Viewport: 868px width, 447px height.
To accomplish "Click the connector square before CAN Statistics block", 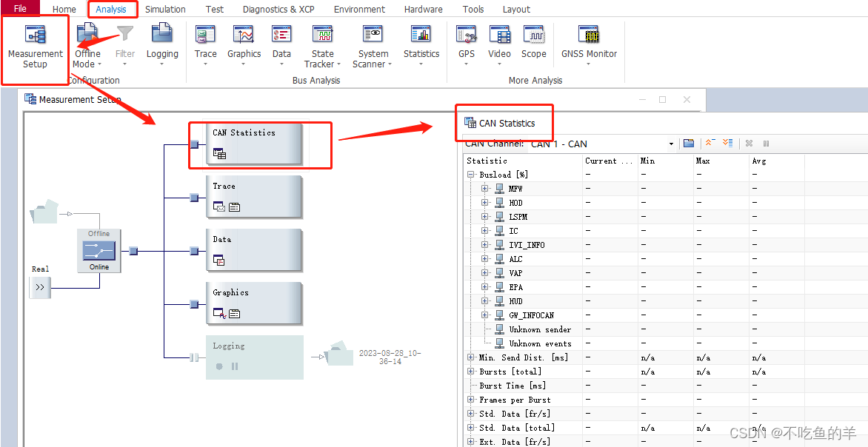I will (194, 144).
